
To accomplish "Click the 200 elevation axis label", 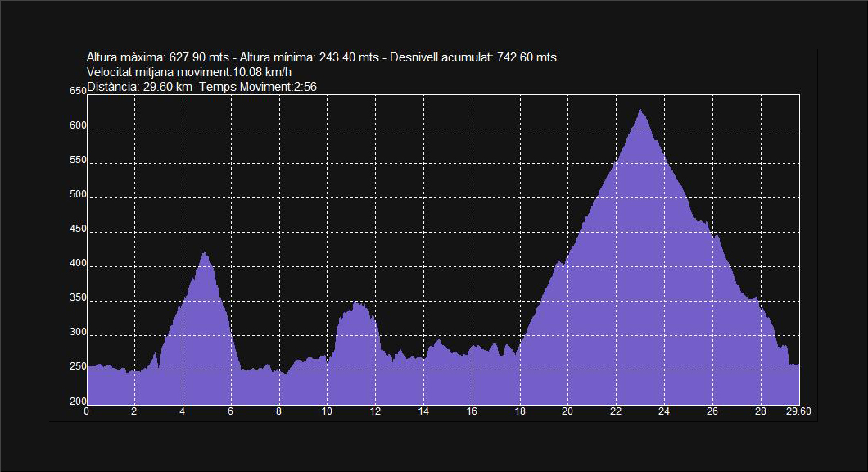I will click(78, 401).
